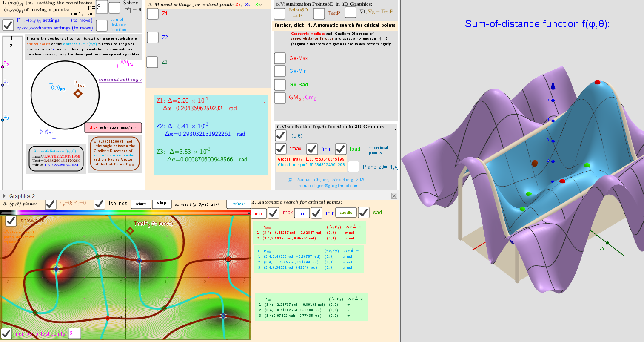The height and width of the screenshot is (342, 644).
Task: Click roman.chijner@googlemail.com email text
Action: 328,185
